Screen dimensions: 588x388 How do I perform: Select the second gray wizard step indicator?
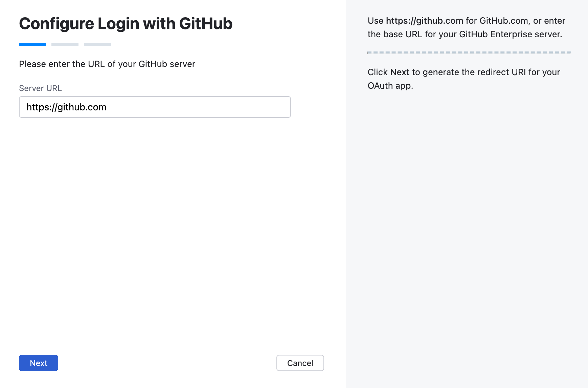pyautogui.click(x=65, y=45)
